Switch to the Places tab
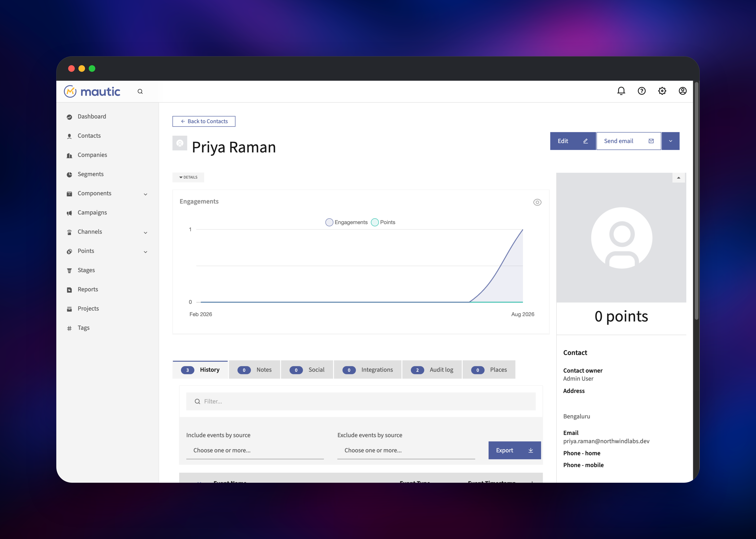Screen dimensions: 756x539 pyautogui.click(x=489, y=370)
